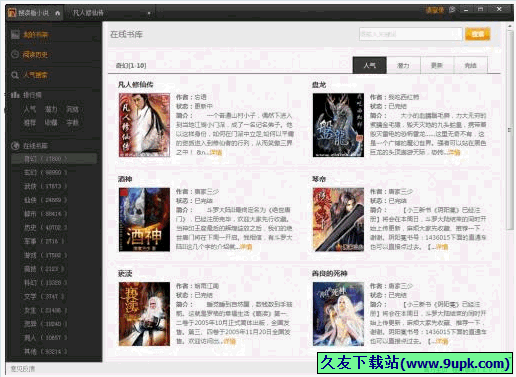This screenshot has width=516, height=377.
Task: Select the 游戏 category in sidebar
Action: click(45, 255)
